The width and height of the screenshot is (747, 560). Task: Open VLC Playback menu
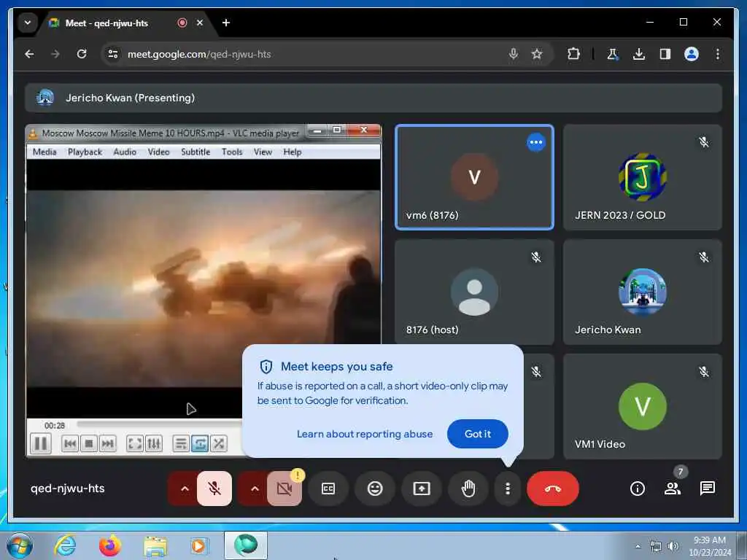(x=85, y=152)
